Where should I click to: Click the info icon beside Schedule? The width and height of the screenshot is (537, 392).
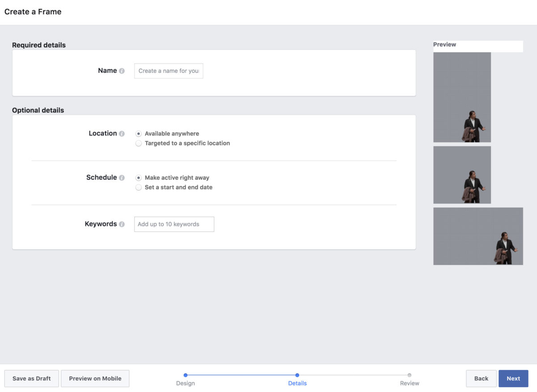122,178
